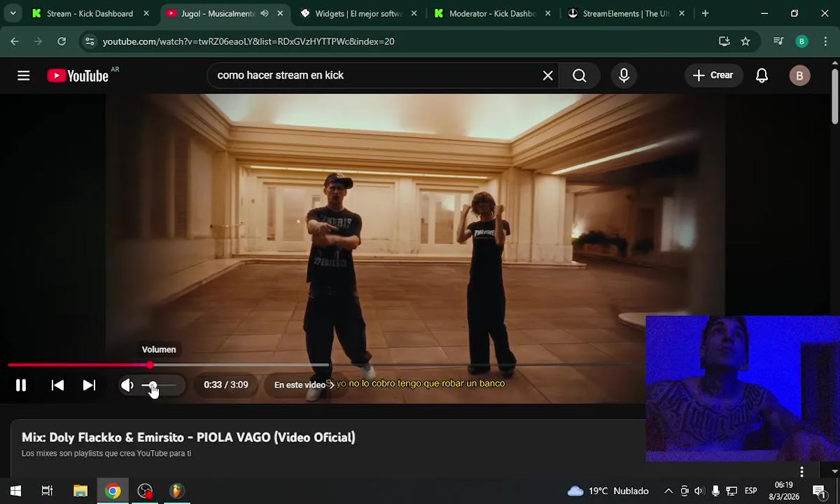This screenshot has height=504, width=840.
Task: Mute the YouTube tab via speaker icon
Action: [264, 13]
